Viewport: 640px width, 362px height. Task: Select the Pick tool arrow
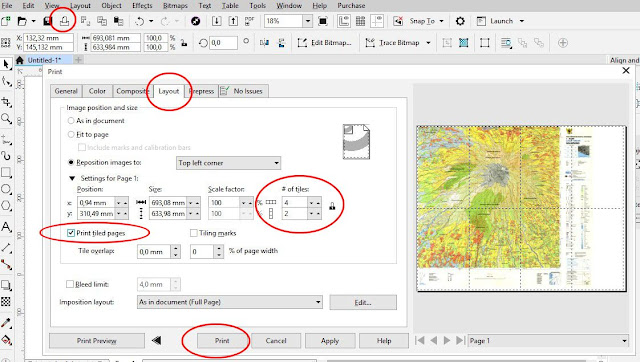click(6, 64)
